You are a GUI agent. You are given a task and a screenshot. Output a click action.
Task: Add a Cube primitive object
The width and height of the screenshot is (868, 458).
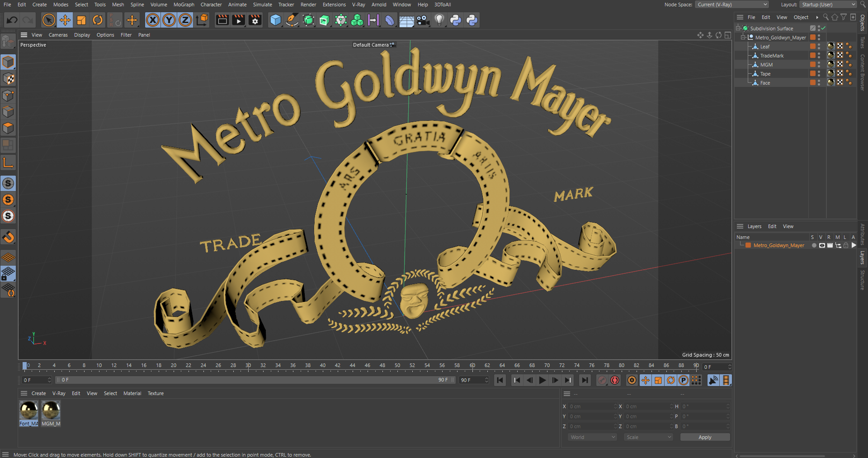pos(275,20)
